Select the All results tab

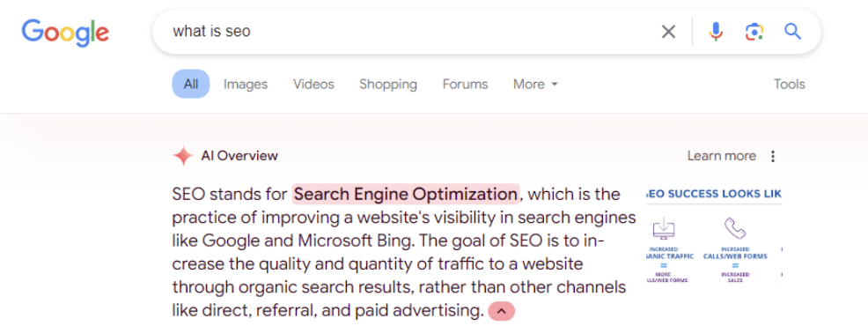coord(191,84)
